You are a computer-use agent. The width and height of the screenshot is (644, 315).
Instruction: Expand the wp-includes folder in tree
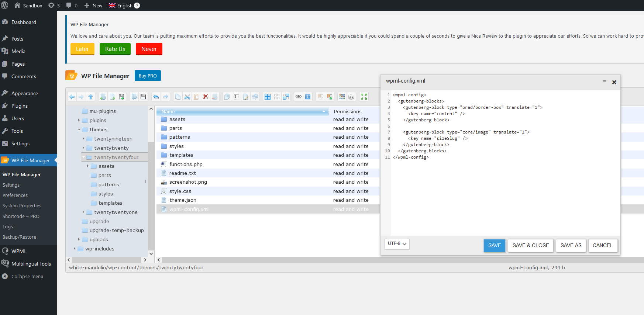[75, 249]
